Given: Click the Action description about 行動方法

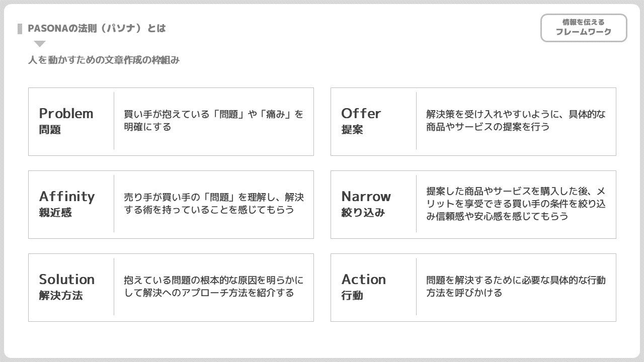Looking at the screenshot, I should [516, 286].
